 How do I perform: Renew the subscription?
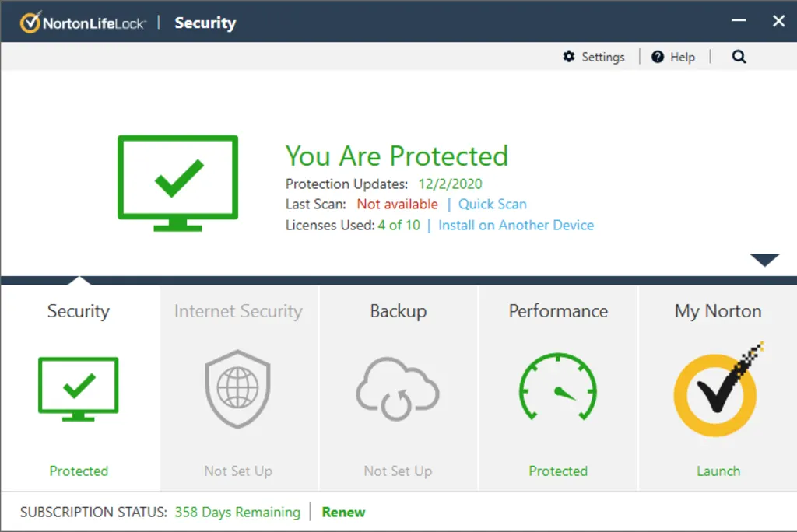tap(342, 512)
